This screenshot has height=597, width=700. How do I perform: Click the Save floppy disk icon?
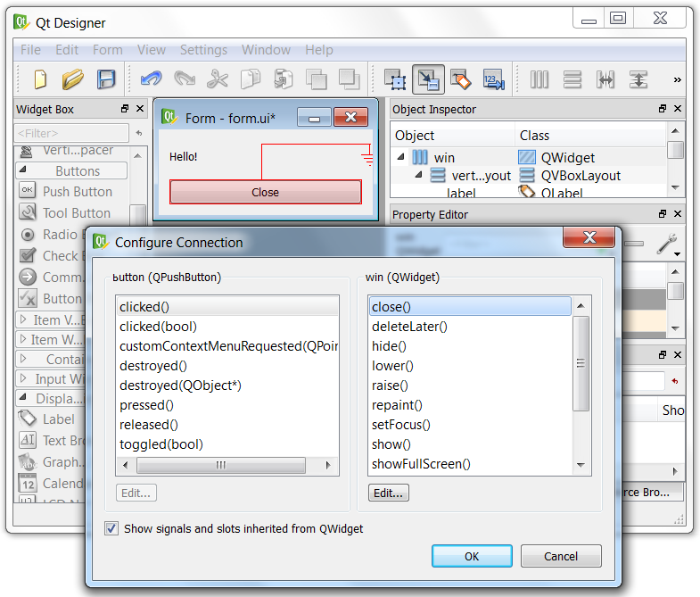tap(106, 79)
